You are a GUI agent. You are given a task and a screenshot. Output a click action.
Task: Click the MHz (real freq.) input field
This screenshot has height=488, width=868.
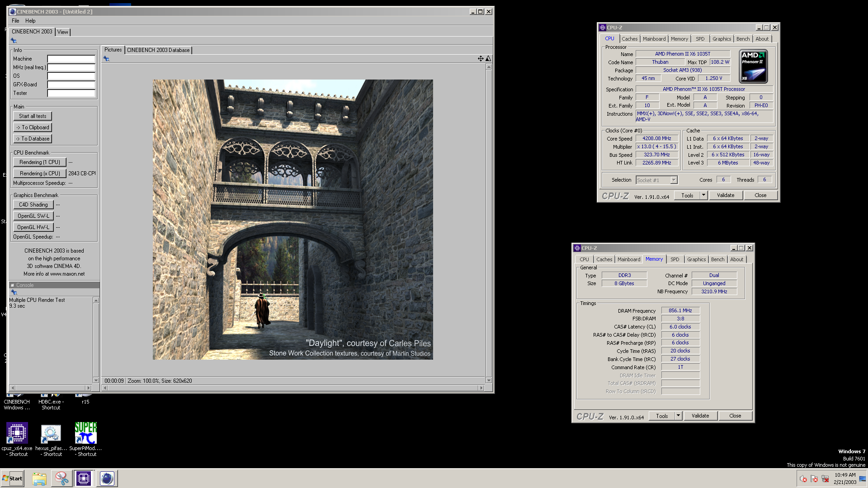click(x=71, y=67)
